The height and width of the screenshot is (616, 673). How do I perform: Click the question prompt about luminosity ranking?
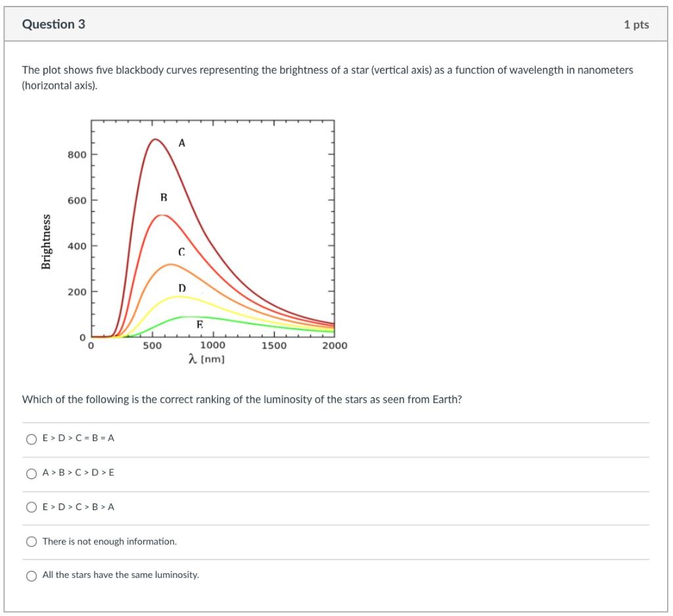pyautogui.click(x=242, y=398)
